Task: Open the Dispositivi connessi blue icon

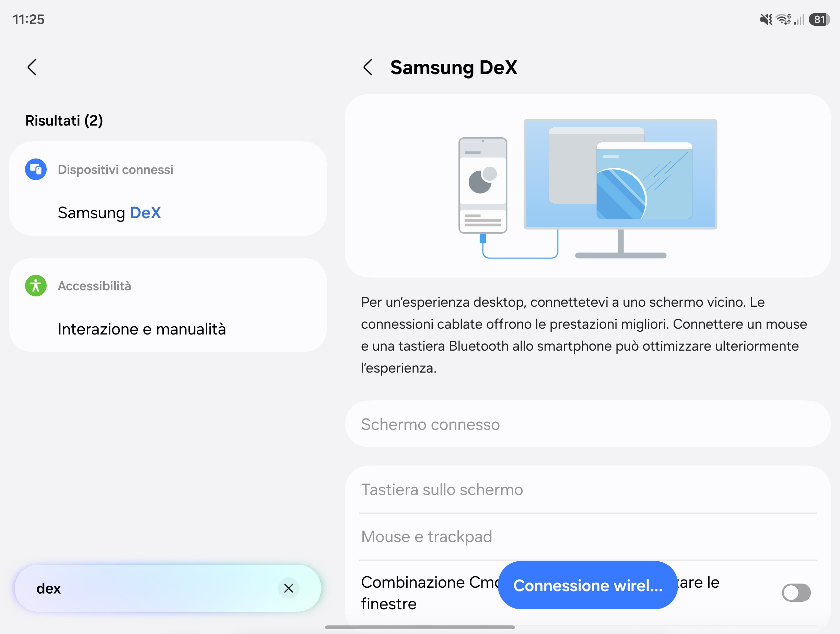Action: point(36,169)
